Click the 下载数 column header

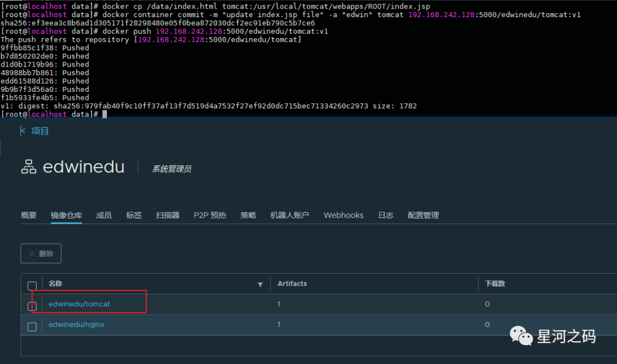click(495, 284)
